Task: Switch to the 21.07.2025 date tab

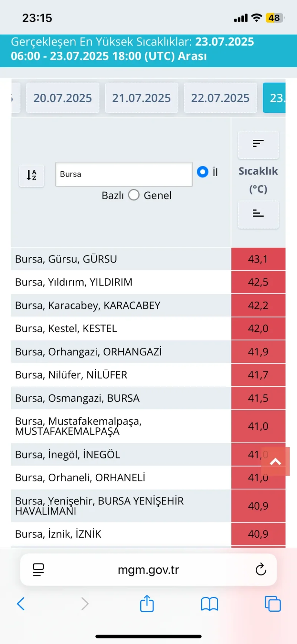Action: (141, 98)
